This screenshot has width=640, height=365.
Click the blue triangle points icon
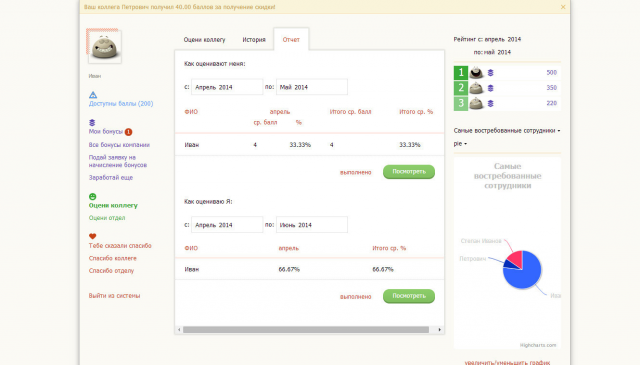pyautogui.click(x=93, y=95)
